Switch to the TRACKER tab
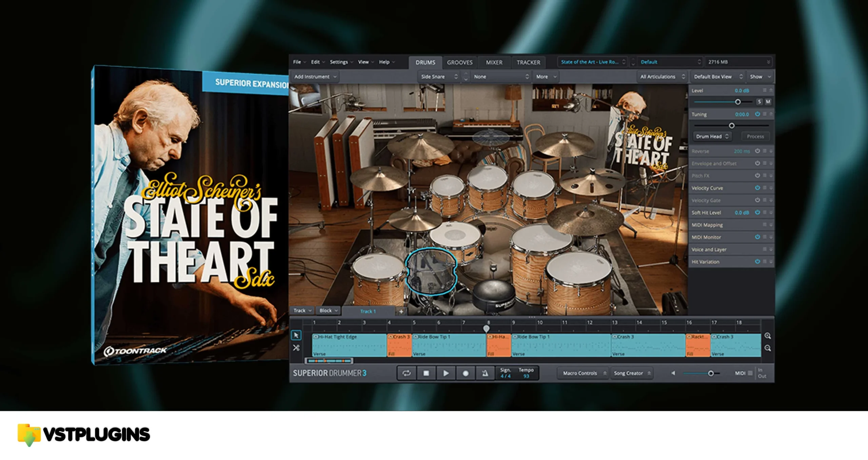Image resolution: width=868 pixels, height=460 pixels. [528, 62]
